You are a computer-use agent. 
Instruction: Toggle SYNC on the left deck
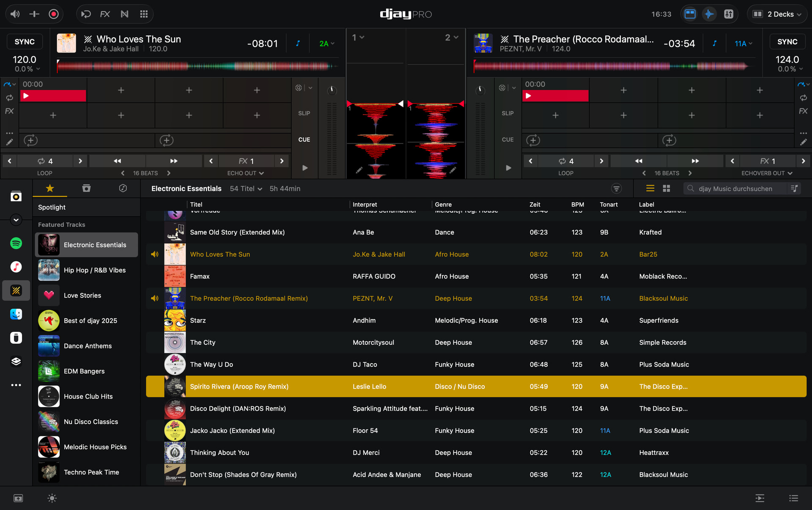25,41
